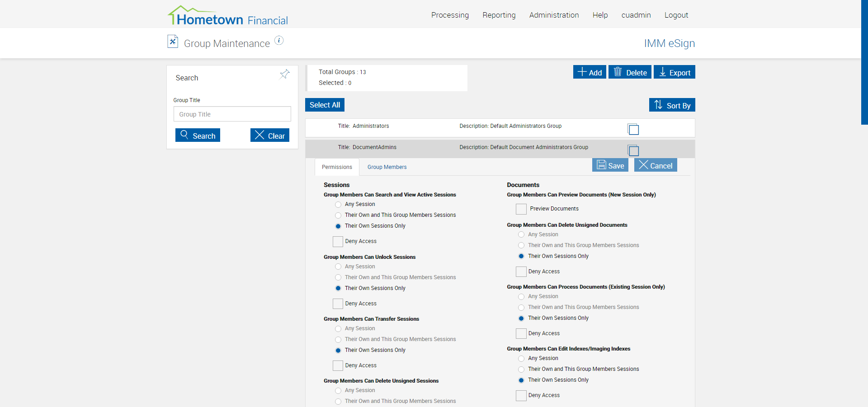868x407 pixels.
Task: Switch to the Group Members tab
Action: pos(387,167)
